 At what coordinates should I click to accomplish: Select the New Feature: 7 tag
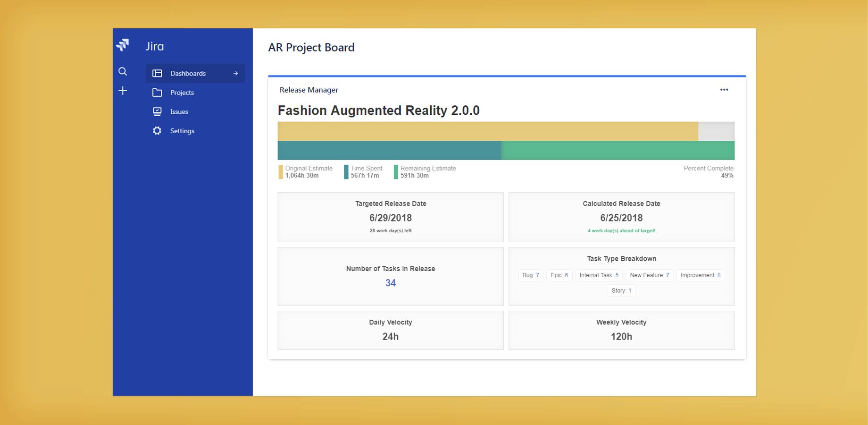click(650, 275)
